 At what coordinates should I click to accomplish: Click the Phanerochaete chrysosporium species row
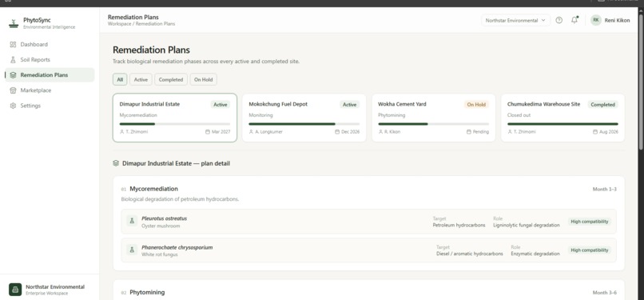[x=369, y=250]
